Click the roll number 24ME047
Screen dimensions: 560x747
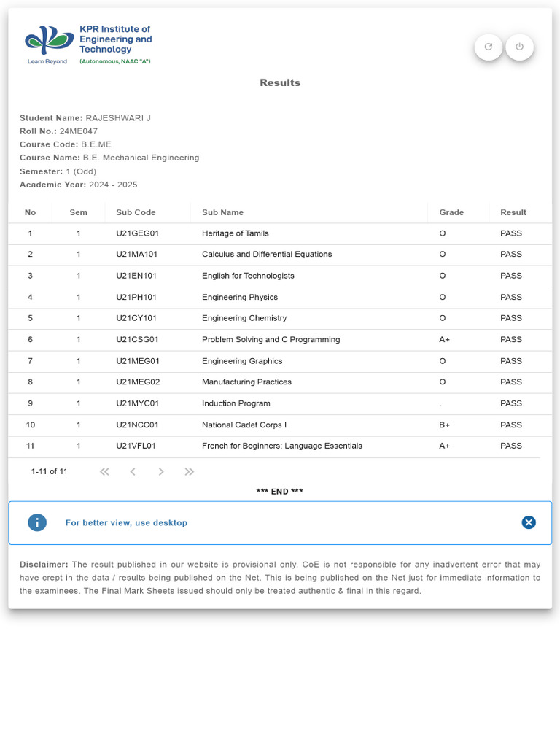pos(79,131)
